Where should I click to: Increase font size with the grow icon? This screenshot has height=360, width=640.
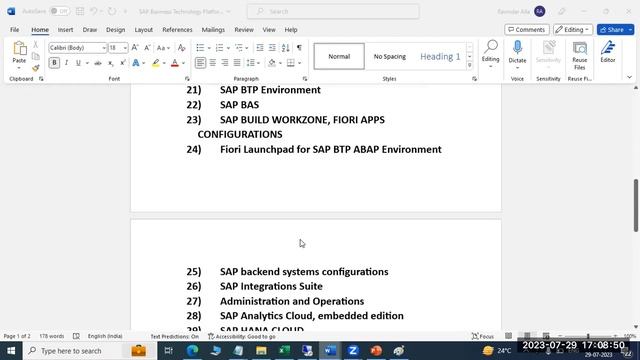pyautogui.click(x=135, y=48)
